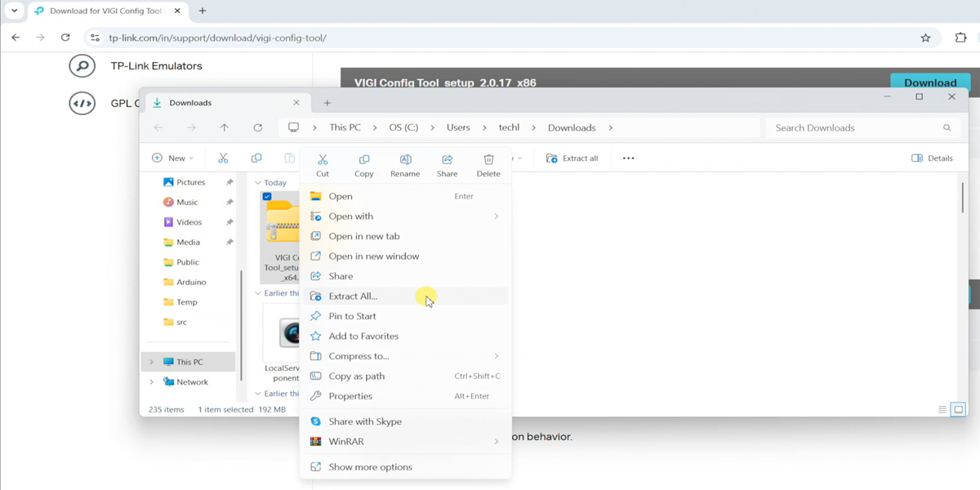Click browser back arrow
This screenshot has width=980, height=490.
16,38
